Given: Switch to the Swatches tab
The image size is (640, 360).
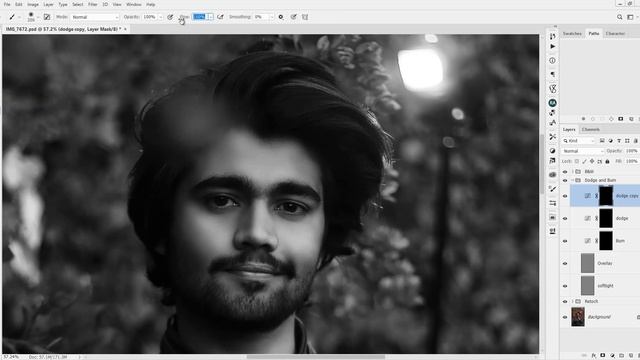Looking at the screenshot, I should click(572, 33).
